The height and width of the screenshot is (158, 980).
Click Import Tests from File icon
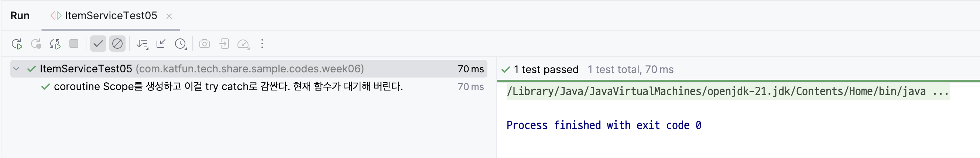tap(224, 44)
